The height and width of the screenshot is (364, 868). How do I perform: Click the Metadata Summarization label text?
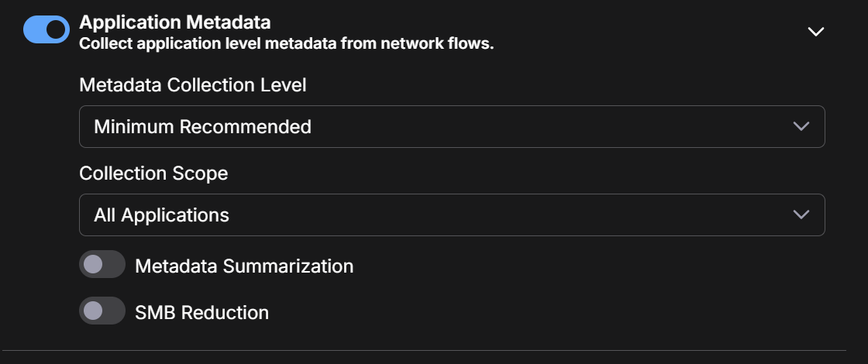(244, 266)
